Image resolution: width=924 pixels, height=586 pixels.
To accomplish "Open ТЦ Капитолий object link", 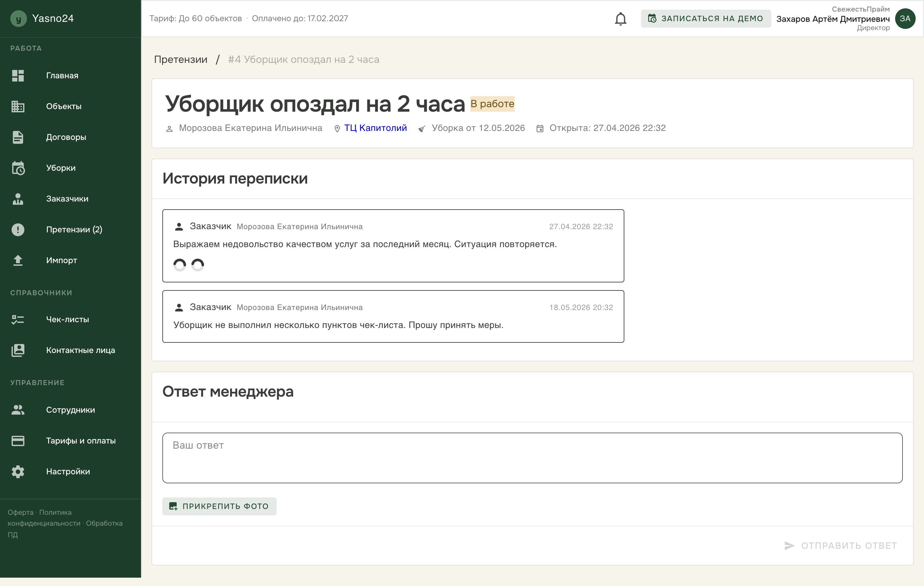I will tap(375, 128).
